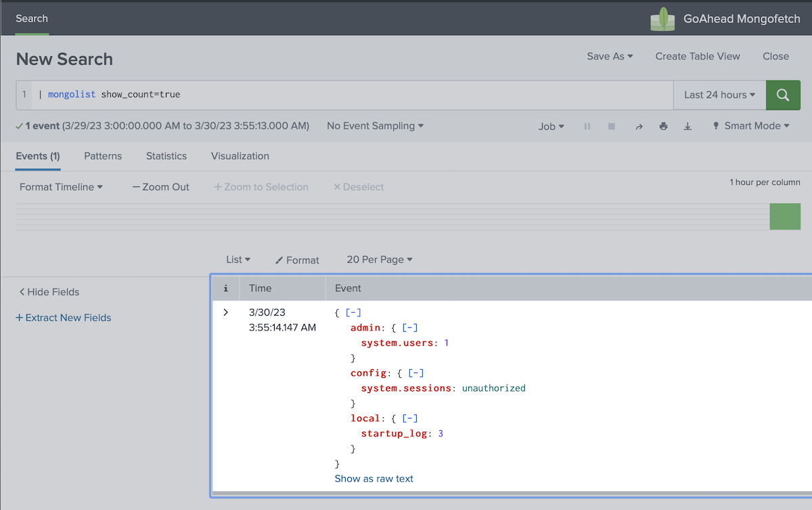Collapse the admin JSON object
This screenshot has height=510, width=812.
pos(410,328)
